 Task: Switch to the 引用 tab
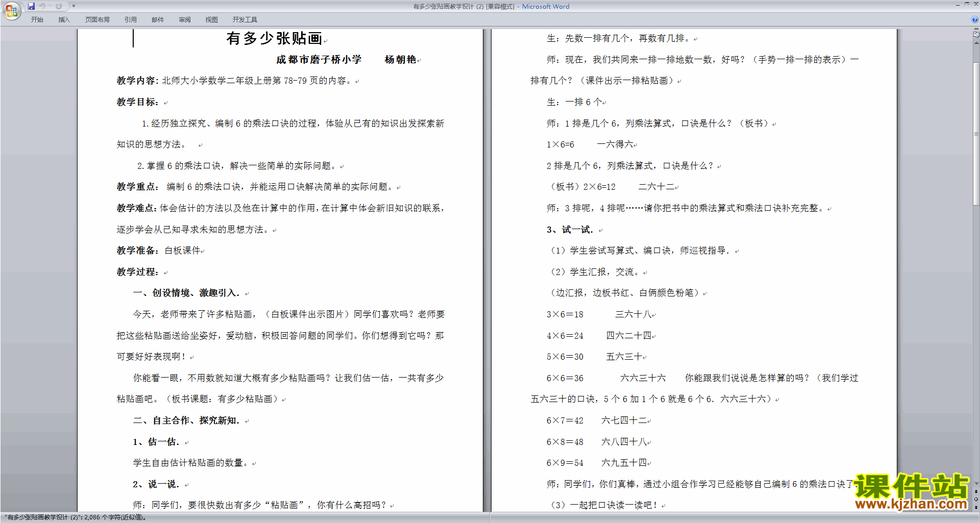[131, 20]
